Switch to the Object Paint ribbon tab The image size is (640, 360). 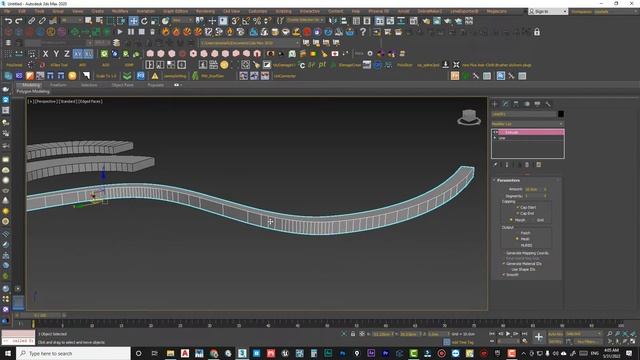coord(122,85)
